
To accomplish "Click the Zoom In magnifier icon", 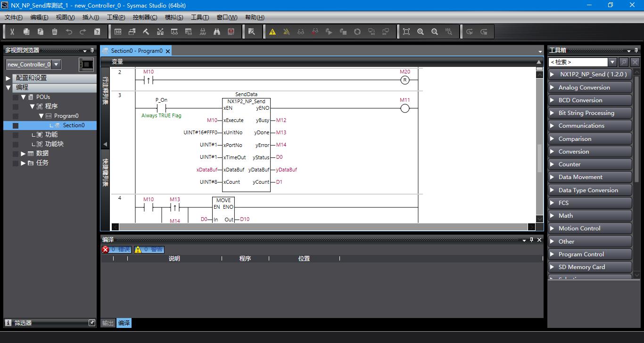I will click(x=421, y=32).
